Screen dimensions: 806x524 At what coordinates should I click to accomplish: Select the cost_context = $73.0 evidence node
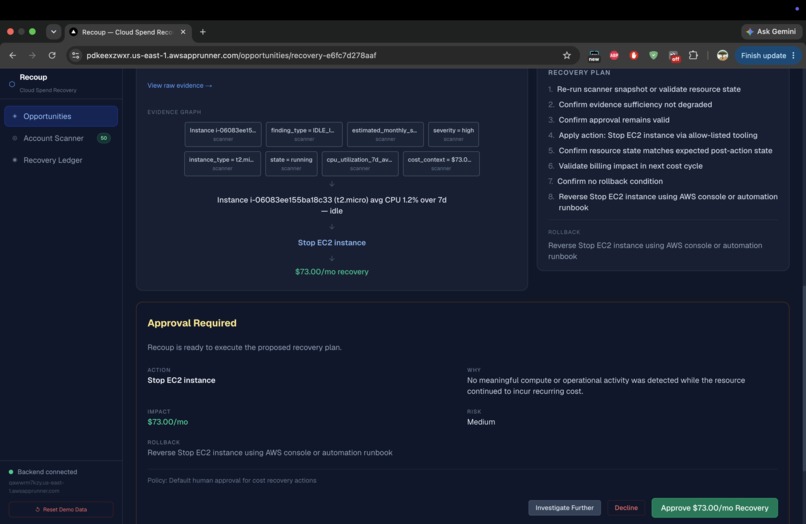pyautogui.click(x=441, y=164)
